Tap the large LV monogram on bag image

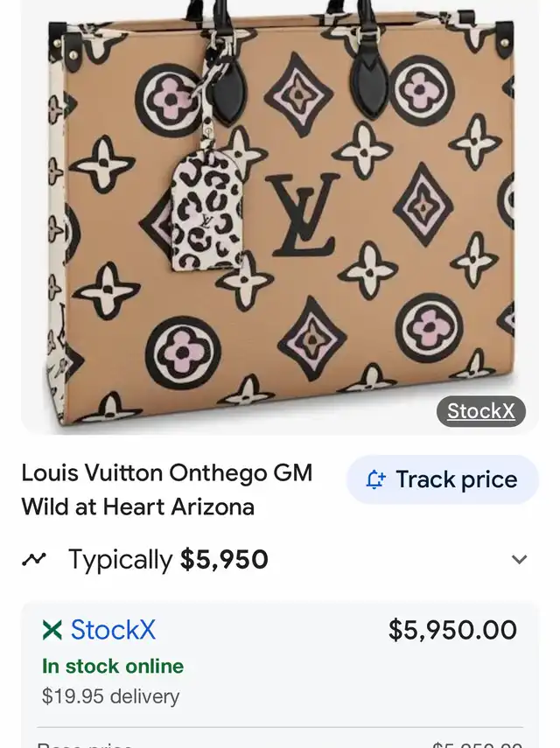coord(303,214)
